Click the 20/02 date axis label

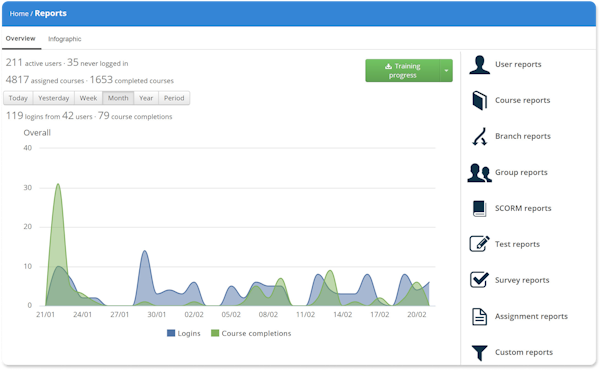click(417, 315)
